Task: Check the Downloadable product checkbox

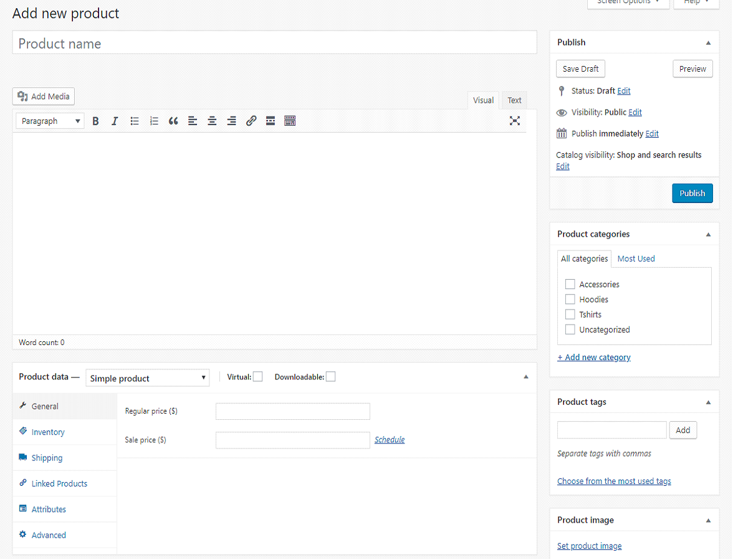Action: 330,377
